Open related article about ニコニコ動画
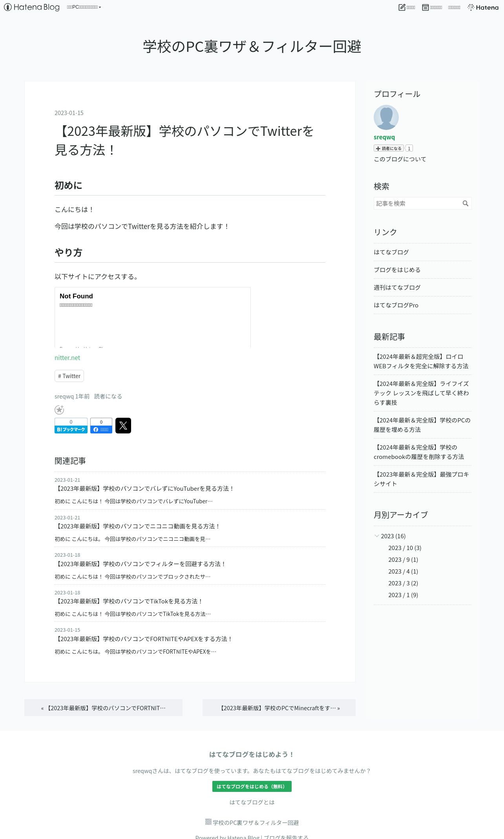 click(137, 526)
